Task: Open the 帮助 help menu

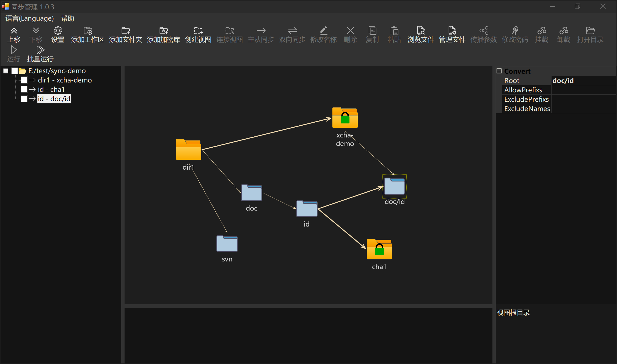Action: (x=67, y=18)
